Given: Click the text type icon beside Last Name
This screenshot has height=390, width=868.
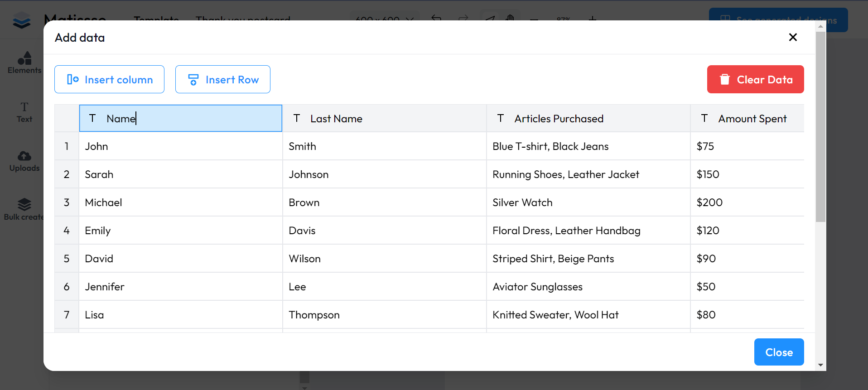Looking at the screenshot, I should pos(297,118).
